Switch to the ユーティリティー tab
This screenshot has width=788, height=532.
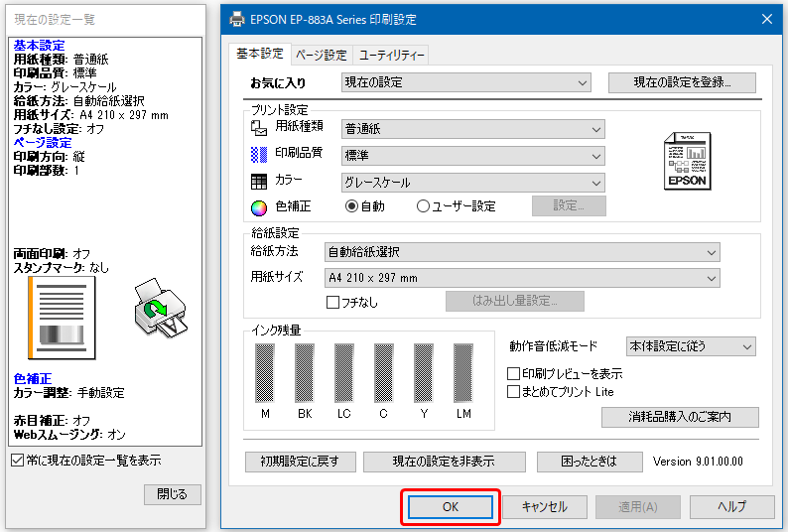[390, 55]
